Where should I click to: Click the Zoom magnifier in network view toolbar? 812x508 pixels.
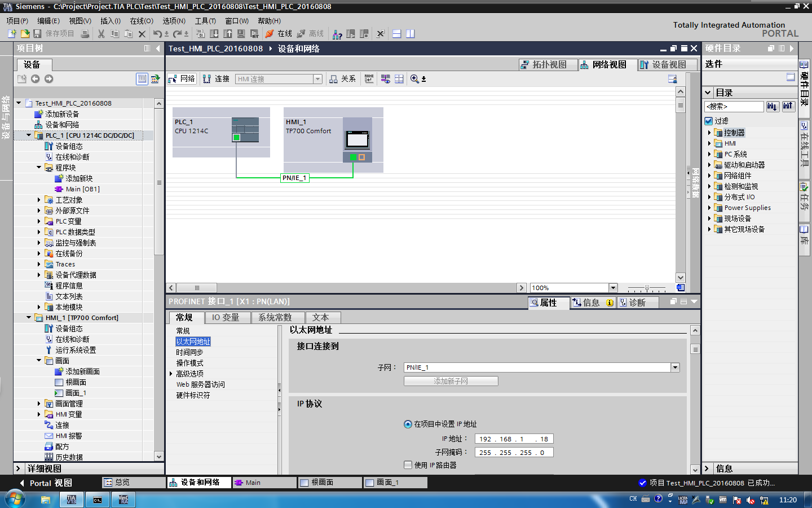click(x=414, y=79)
